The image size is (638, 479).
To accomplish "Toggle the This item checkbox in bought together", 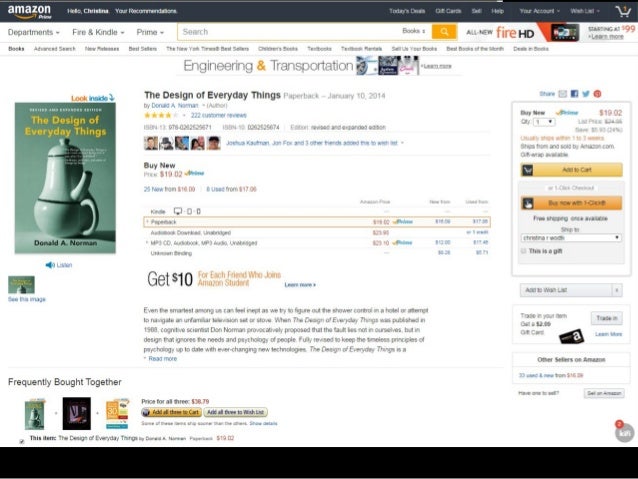I will 22,441.
